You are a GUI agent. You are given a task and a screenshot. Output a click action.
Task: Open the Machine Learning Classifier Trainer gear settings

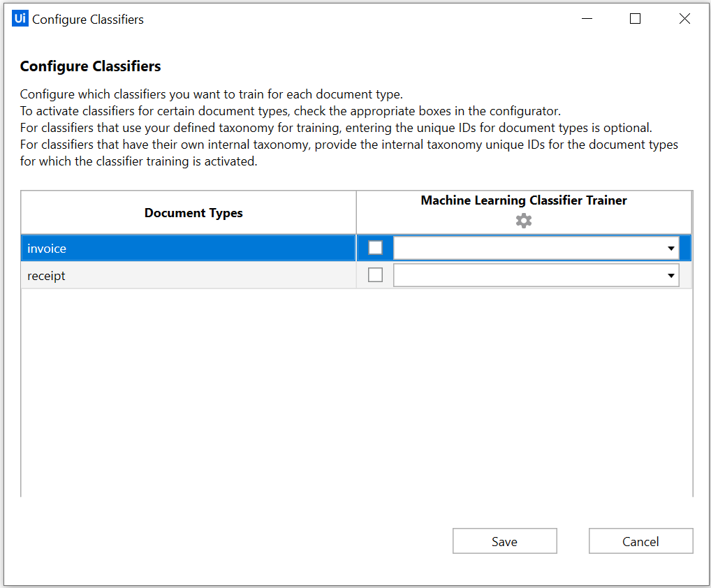pyautogui.click(x=523, y=221)
